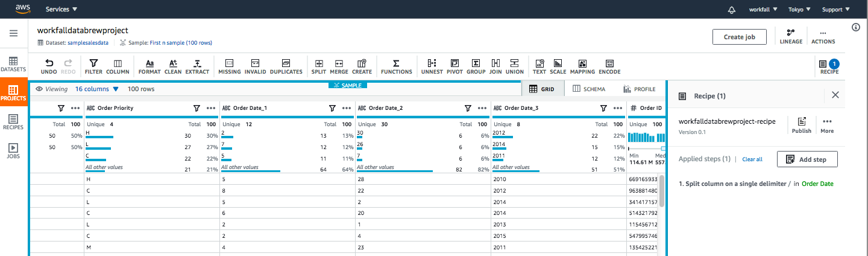Viewport: 868px width, 256px height.
Task: Filter the Order Priority column
Action: coord(197,108)
